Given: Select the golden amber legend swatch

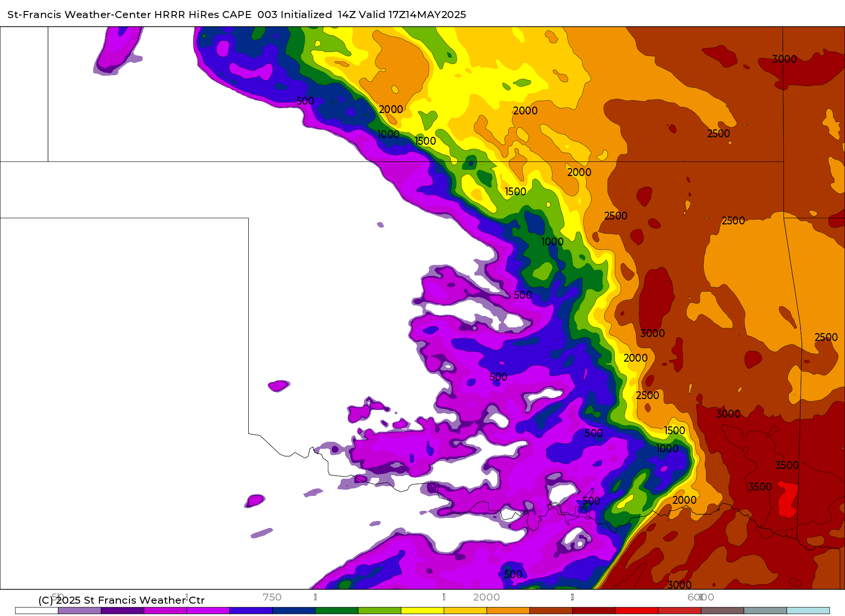Looking at the screenshot, I should 465,610.
